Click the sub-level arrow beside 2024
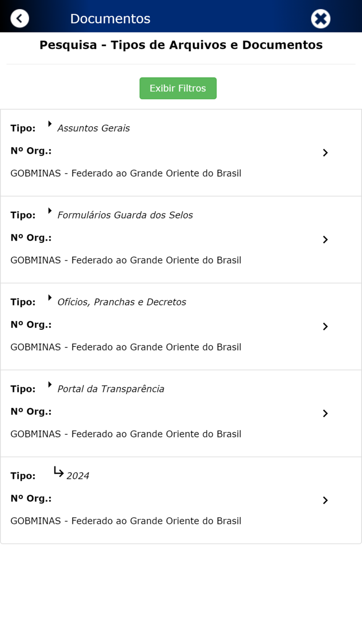This screenshot has height=644, width=362. 58,472
